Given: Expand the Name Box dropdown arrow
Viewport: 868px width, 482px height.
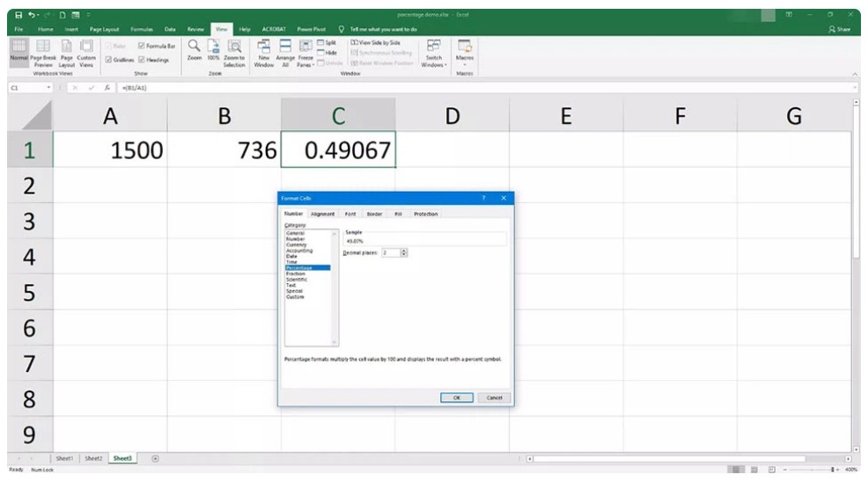Looking at the screenshot, I should coord(48,87).
